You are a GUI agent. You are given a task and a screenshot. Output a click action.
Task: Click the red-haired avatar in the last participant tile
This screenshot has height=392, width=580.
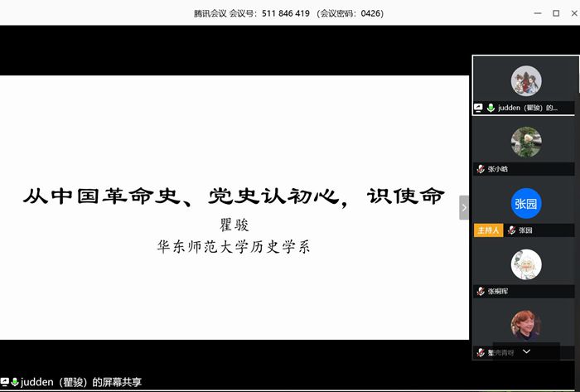(x=526, y=326)
